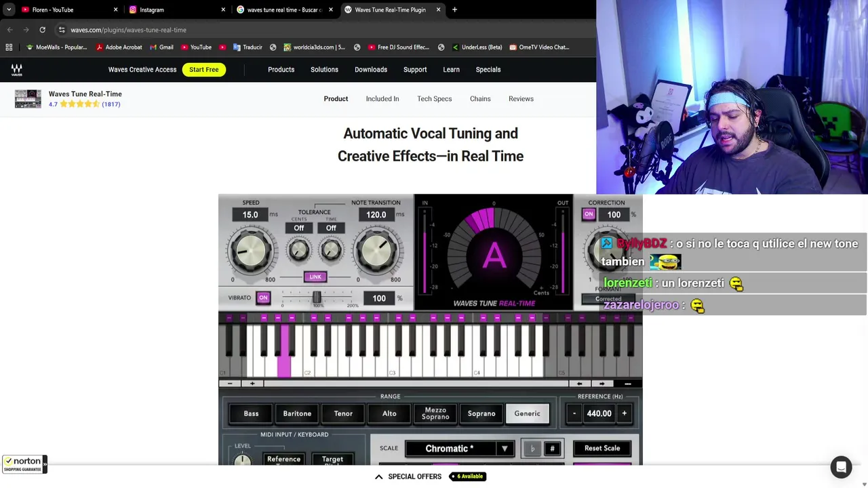Image resolution: width=868 pixels, height=488 pixels.
Task: Select the flat accidental button
Action: 532,449
